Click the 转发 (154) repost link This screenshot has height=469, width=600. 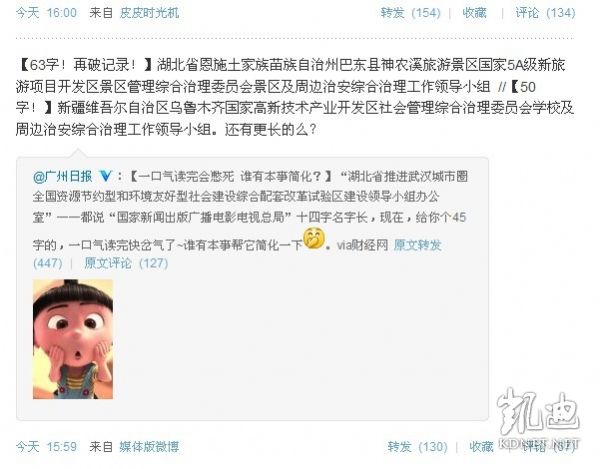(411, 13)
